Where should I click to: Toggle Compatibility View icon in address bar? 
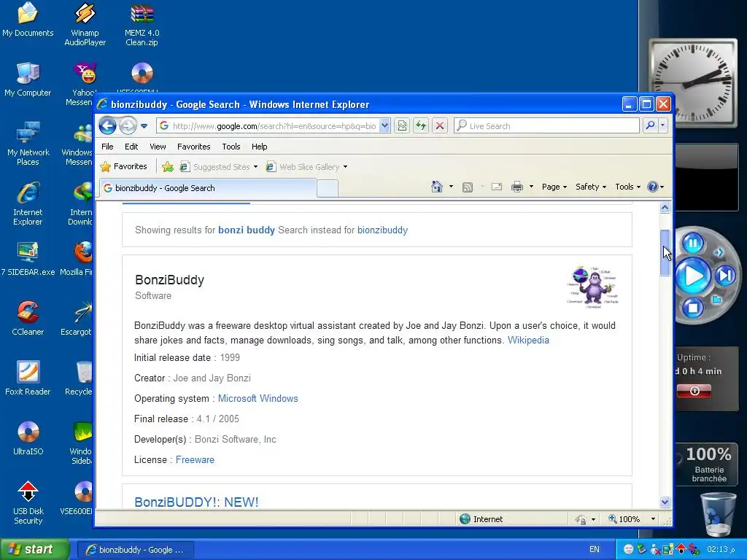(x=402, y=125)
